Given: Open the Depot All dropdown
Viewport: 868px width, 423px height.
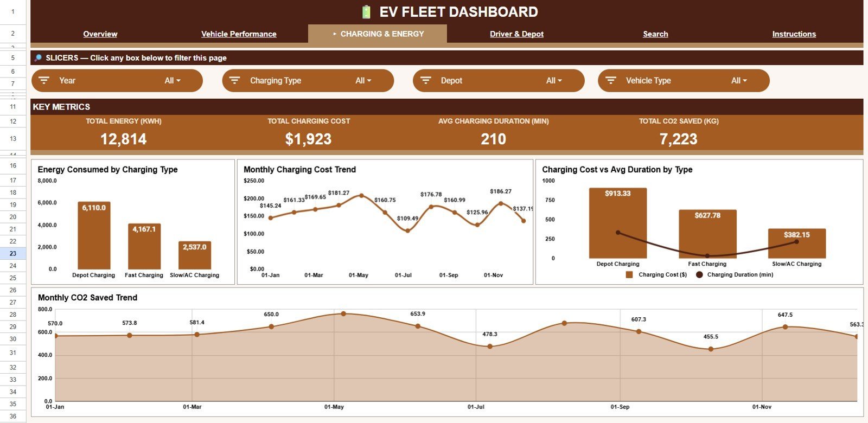Looking at the screenshot, I should coord(554,81).
